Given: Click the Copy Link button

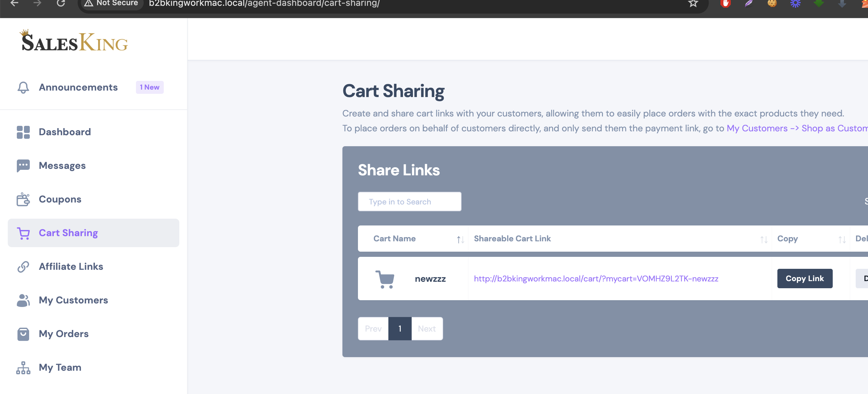Looking at the screenshot, I should coord(805,279).
